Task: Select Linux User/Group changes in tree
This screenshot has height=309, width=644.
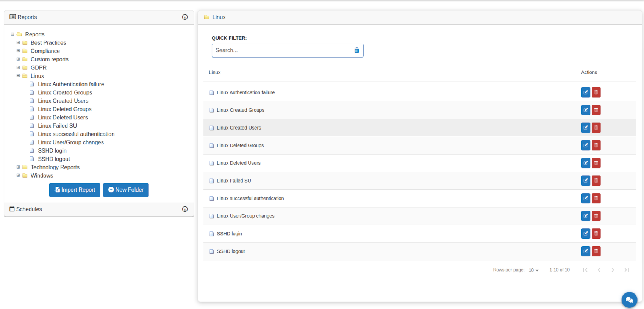Action: pos(71,142)
